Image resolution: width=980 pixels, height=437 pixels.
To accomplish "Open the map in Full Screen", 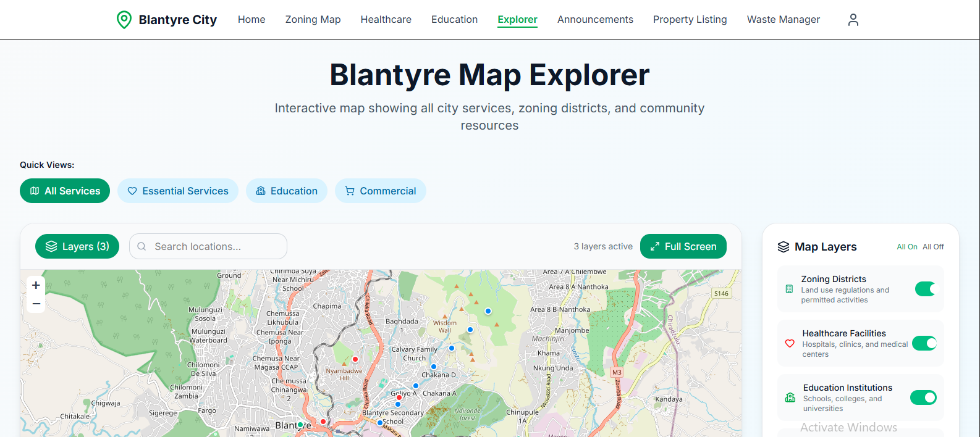I will click(683, 246).
